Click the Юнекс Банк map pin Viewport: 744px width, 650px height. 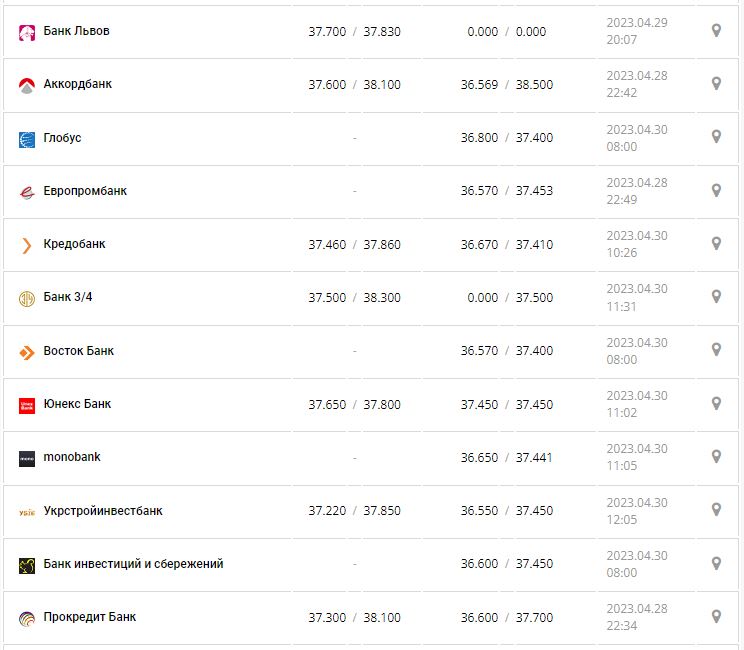pos(716,403)
